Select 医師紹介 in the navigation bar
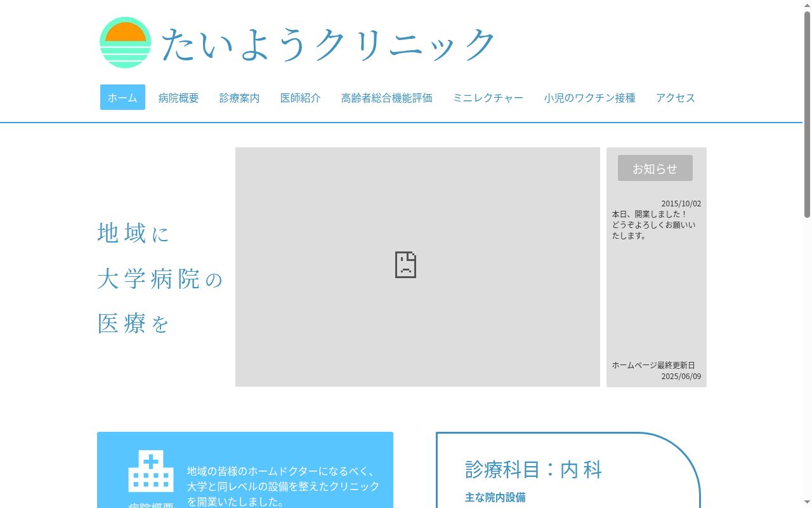Viewport: 812px width, 508px height. pos(301,98)
